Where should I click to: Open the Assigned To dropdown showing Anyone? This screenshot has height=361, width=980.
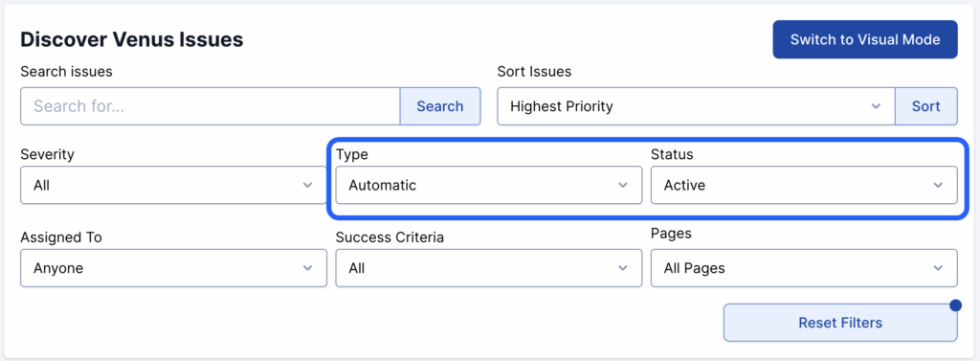[174, 268]
